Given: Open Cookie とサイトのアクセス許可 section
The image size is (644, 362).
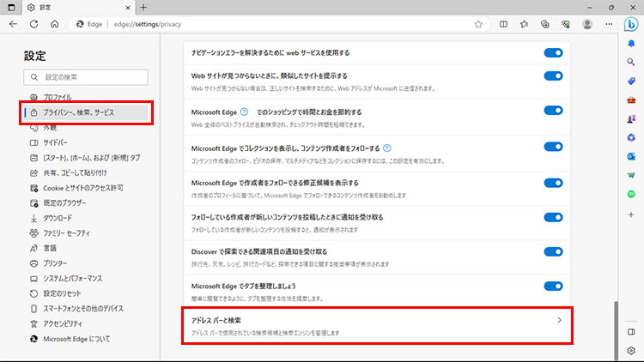Looking at the screenshot, I should (x=83, y=188).
